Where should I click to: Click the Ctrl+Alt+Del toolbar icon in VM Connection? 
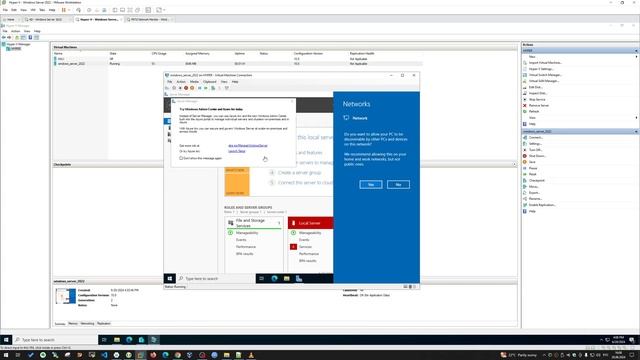[x=167, y=88]
